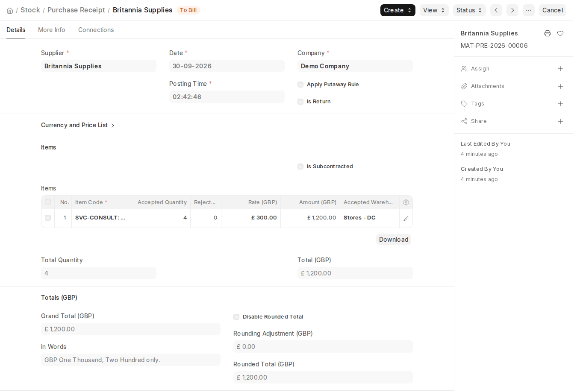
Task: Click the Cancel button
Action: pyautogui.click(x=553, y=10)
